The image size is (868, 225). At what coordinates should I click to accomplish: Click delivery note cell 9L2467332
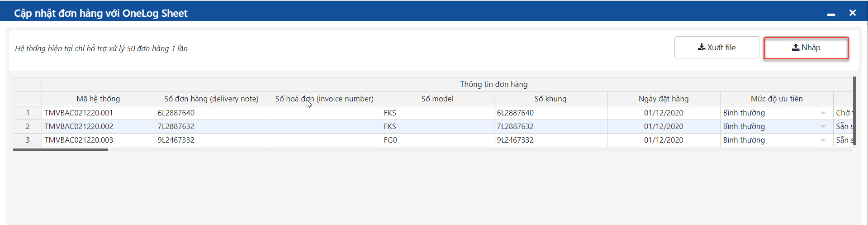click(211, 140)
